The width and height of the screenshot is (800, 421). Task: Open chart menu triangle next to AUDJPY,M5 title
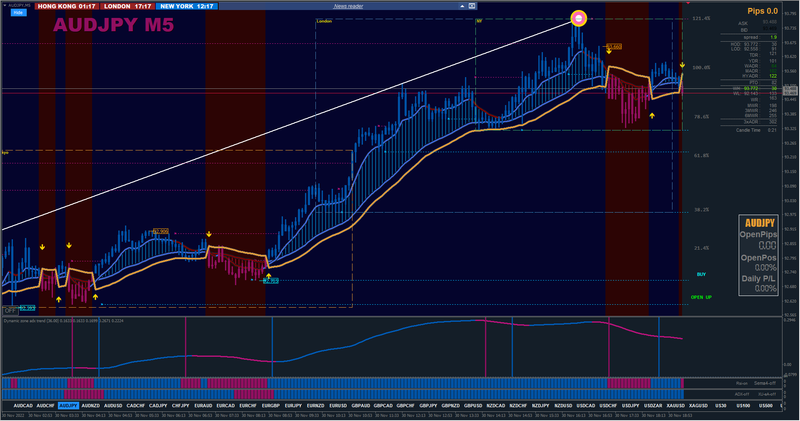pos(5,5)
